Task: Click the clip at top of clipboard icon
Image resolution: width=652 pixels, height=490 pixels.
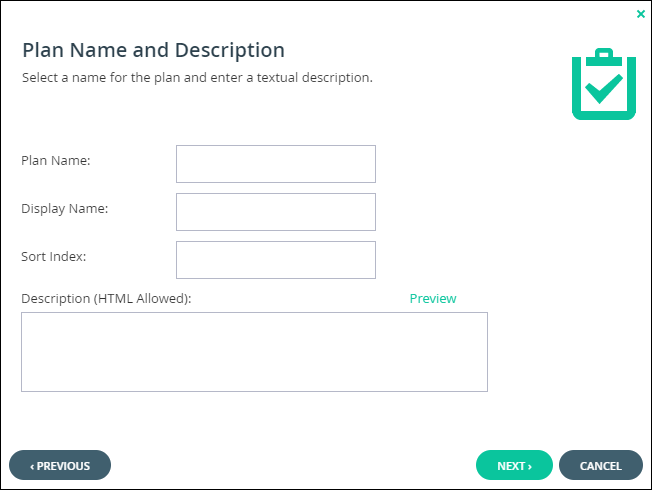Action: point(604,57)
